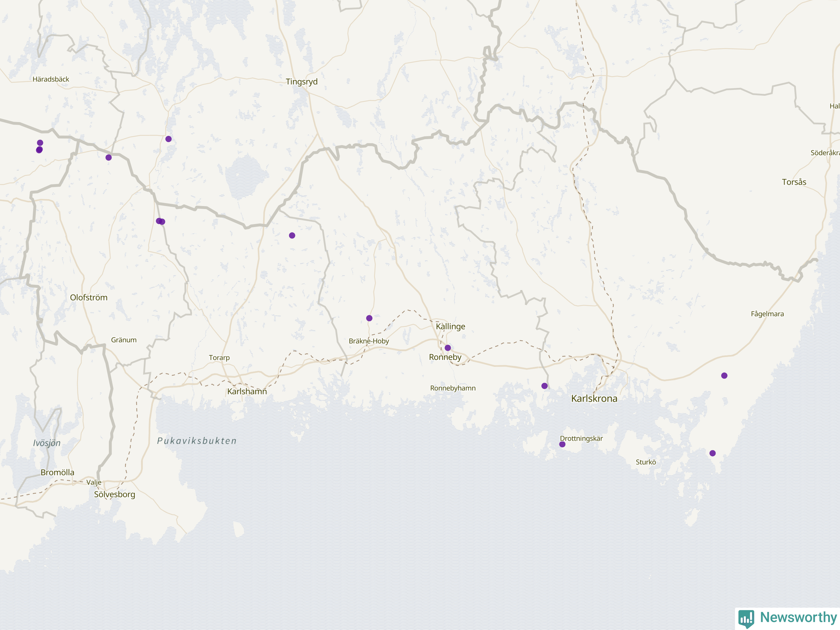Click the Ronnebyhamn label

(453, 388)
